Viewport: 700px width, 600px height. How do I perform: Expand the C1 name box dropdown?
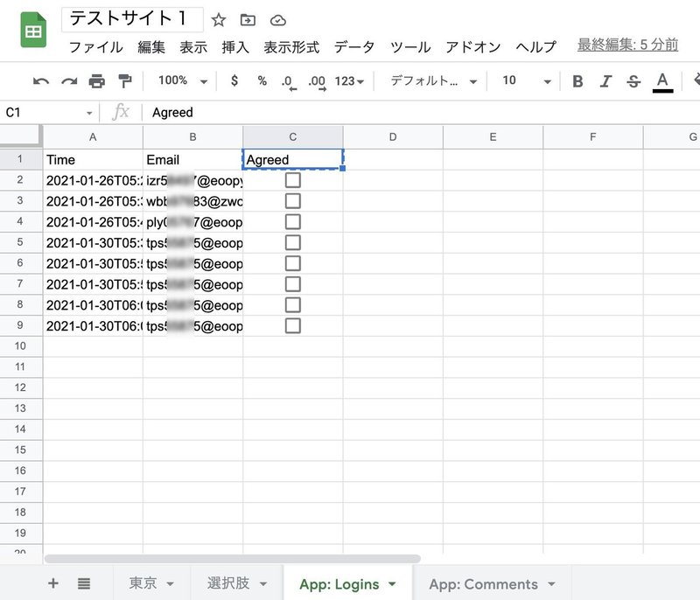coord(89,113)
